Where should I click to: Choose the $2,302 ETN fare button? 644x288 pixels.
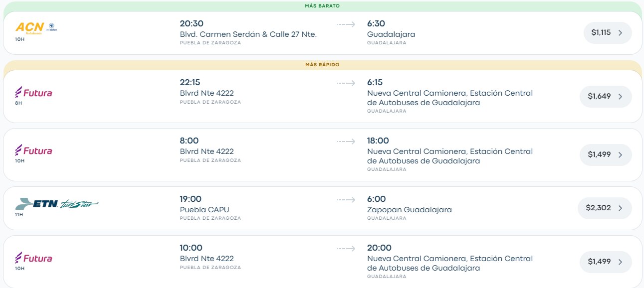605,208
